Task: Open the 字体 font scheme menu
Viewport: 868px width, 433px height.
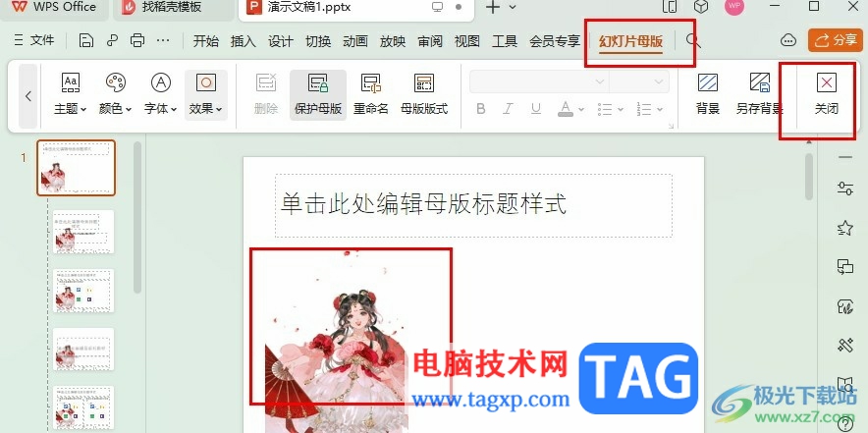Action: 160,94
